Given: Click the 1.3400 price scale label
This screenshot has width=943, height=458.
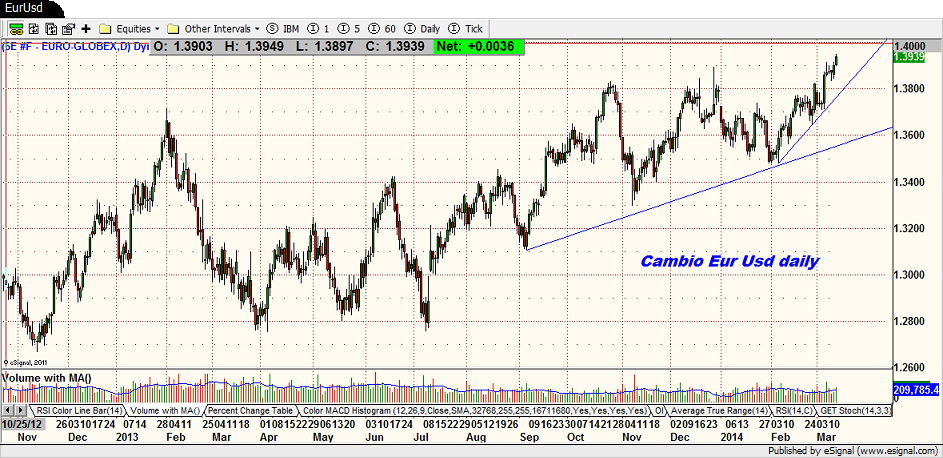Looking at the screenshot, I should click(x=911, y=182).
